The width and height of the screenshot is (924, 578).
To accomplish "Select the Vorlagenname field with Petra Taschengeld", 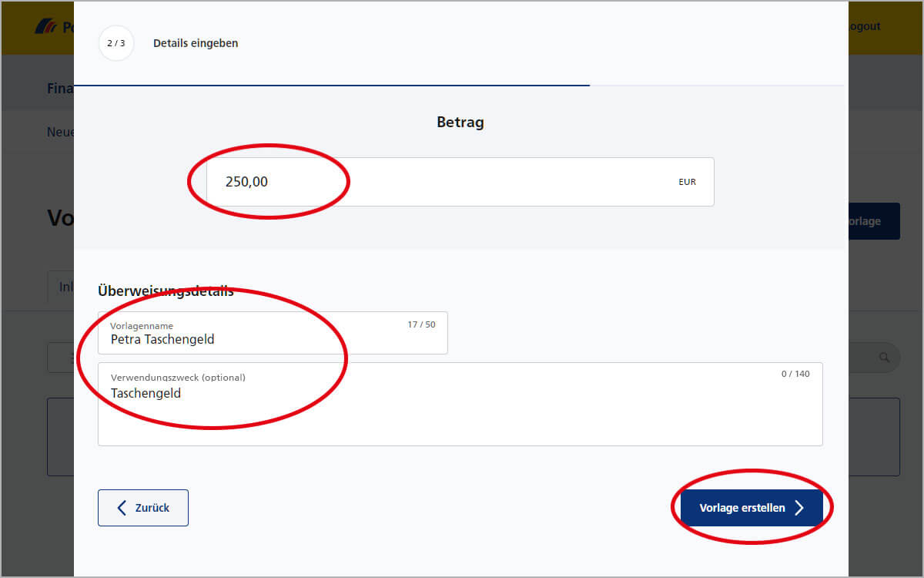I will click(x=273, y=333).
